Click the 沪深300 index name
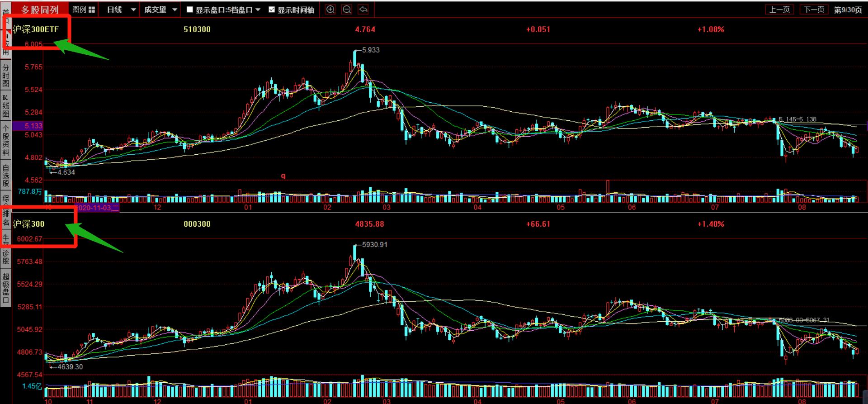 coord(28,224)
